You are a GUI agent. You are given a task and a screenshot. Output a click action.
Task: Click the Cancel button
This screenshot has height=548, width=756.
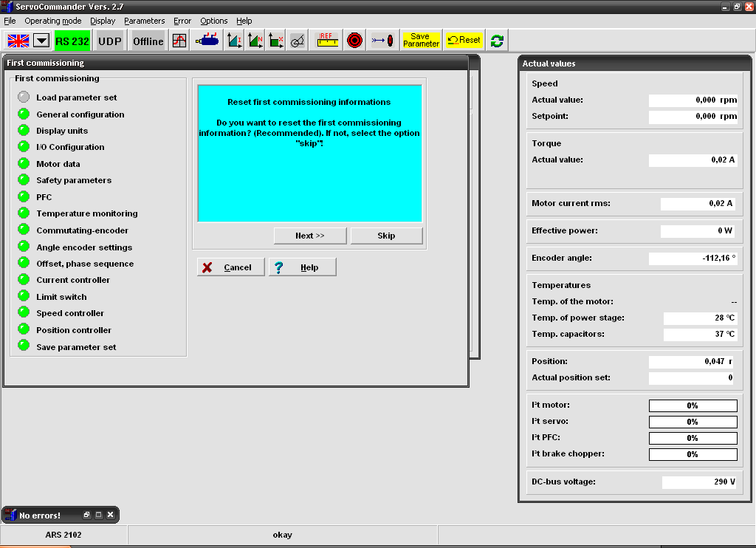point(230,267)
